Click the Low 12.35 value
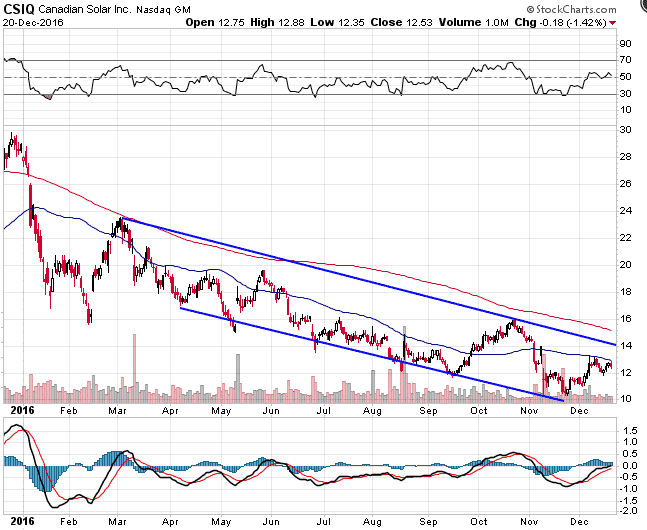Screen dimensions: 647x530 tap(338, 22)
